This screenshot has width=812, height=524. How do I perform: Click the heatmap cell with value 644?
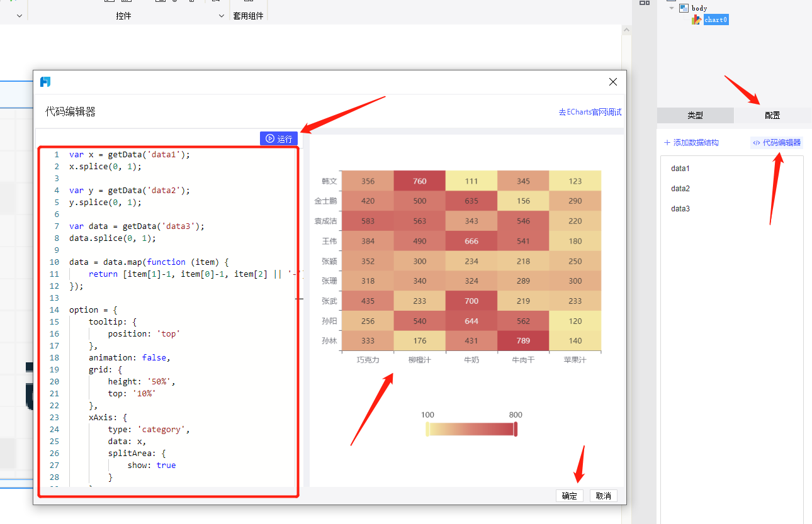471,321
